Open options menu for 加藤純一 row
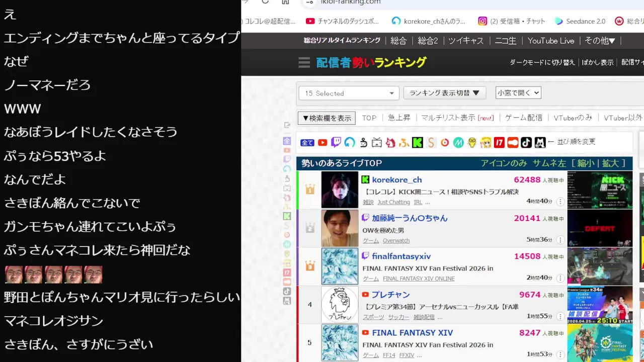Screen dimensions: 644x362 [560, 240]
